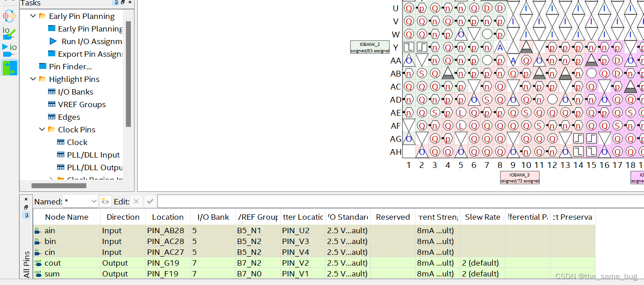This screenshot has height=285, width=644.
Task: Click the Pin Finder task icon
Action: point(43,66)
